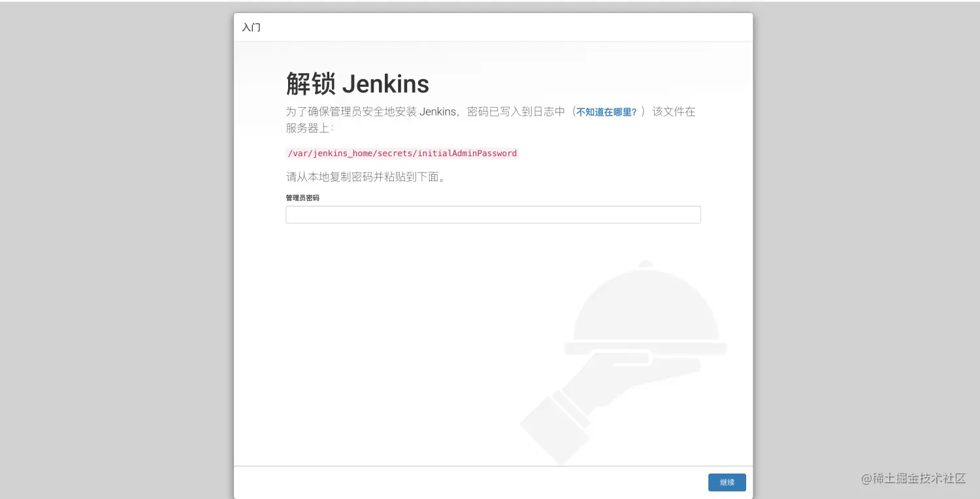This screenshot has width=980, height=499.
Task: Click the 管理员密码 field label
Action: coord(302,198)
